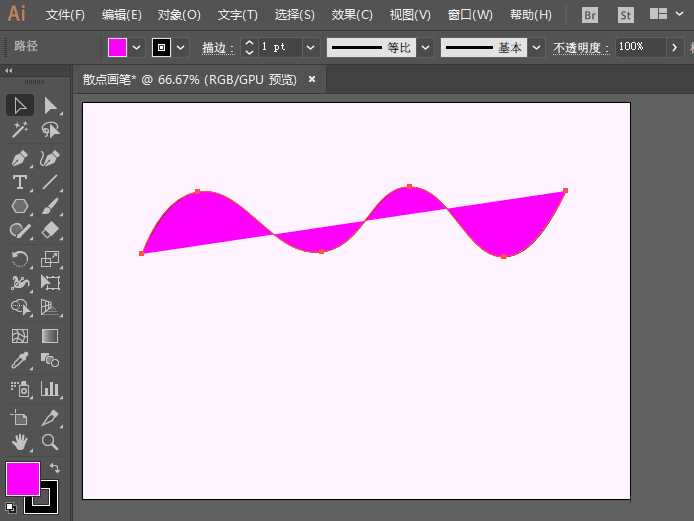
Task: Open the 效果(C) menu
Action: coord(352,15)
